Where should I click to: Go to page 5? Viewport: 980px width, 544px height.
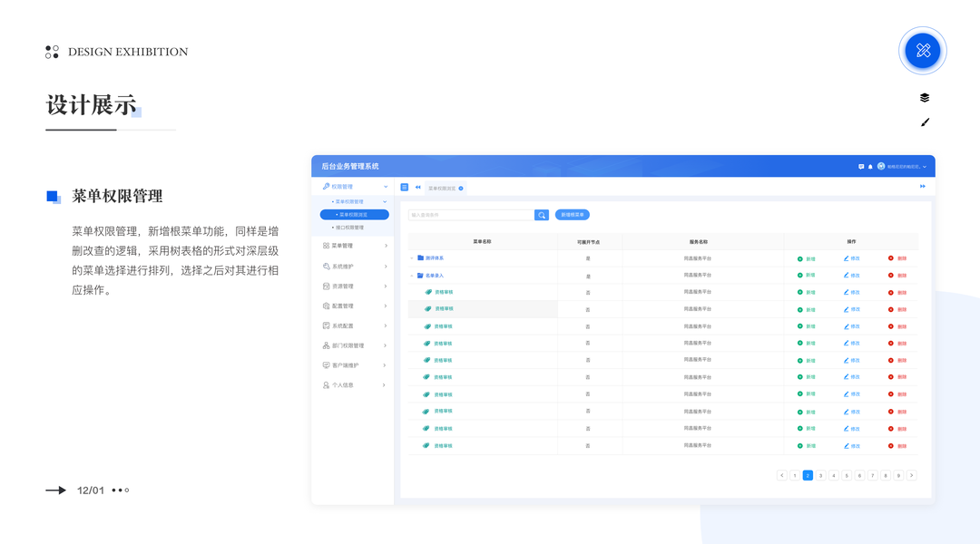tap(847, 476)
